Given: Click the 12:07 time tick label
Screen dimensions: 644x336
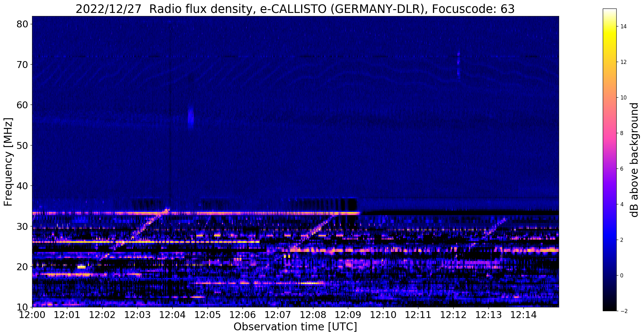Looking at the screenshot, I should point(278,314).
